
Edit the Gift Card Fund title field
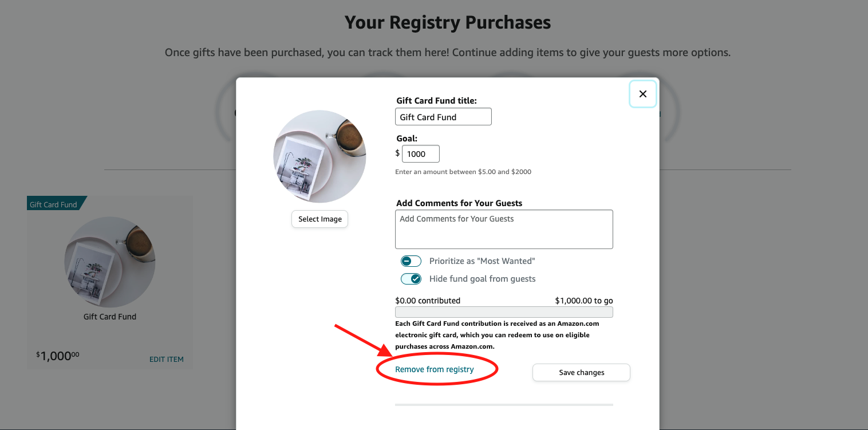point(443,116)
